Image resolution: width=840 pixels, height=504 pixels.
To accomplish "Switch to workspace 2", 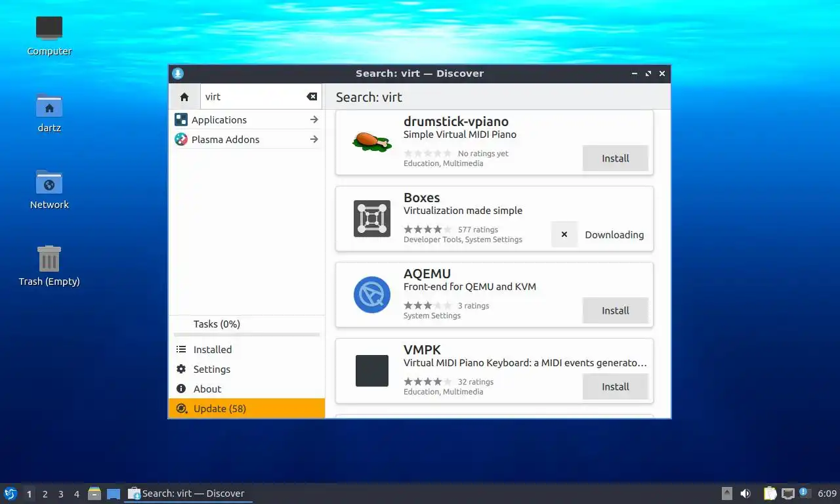I will [45, 494].
